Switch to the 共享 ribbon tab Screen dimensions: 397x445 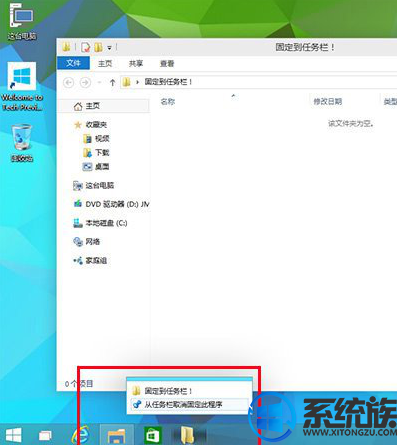[x=136, y=63]
